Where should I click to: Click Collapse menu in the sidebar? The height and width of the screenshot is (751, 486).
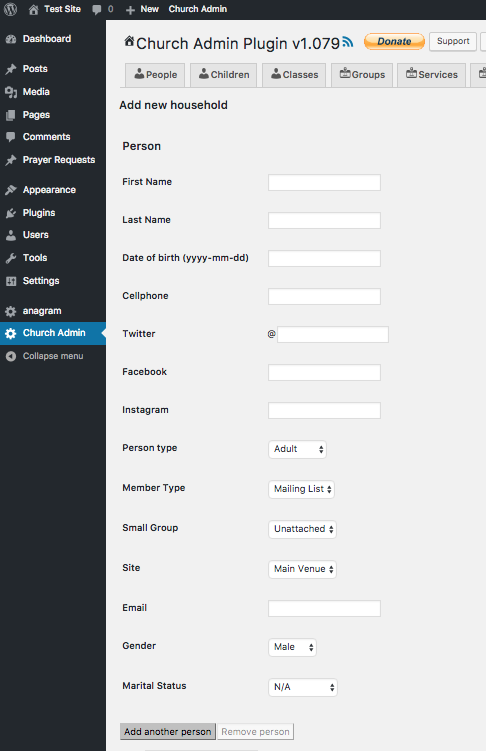pyautogui.click(x=53, y=356)
